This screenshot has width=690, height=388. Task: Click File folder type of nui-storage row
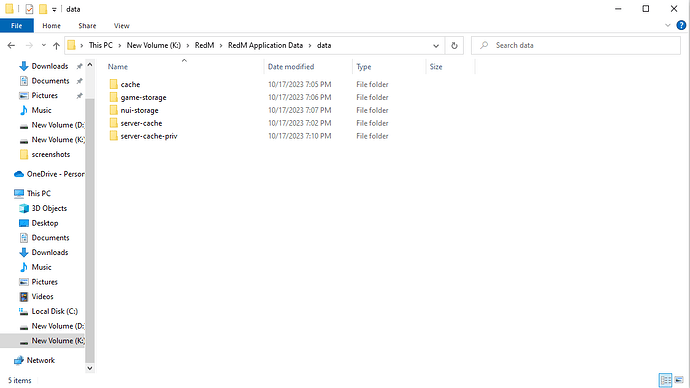coord(372,110)
